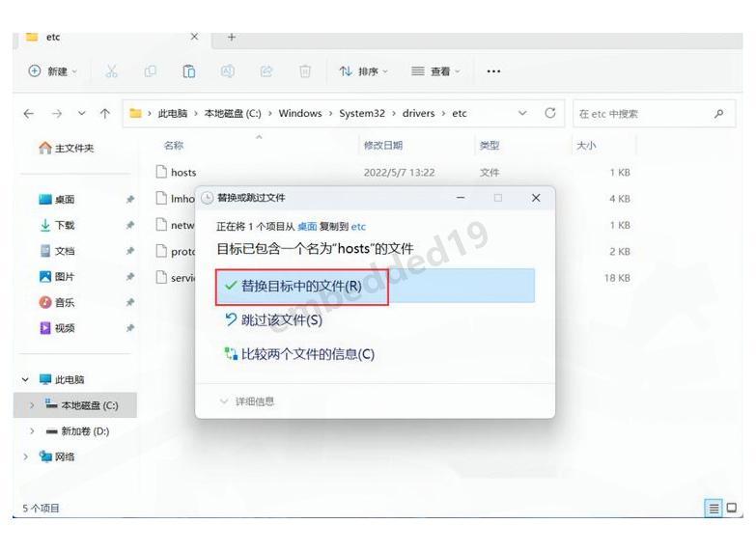Choose 比较两个文件的信息(C) option
Viewport: 756px width, 552px height.
(x=299, y=354)
